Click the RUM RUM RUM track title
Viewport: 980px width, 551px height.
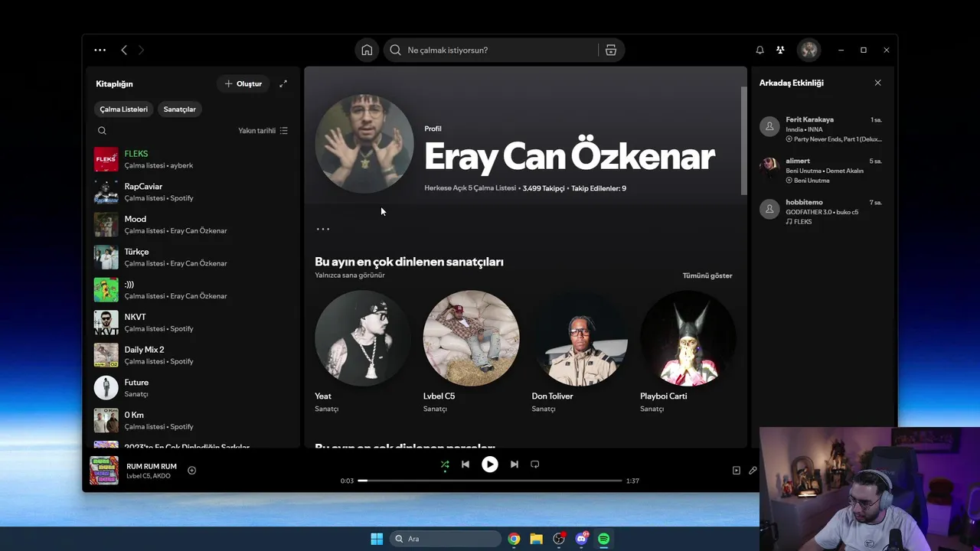152,466
